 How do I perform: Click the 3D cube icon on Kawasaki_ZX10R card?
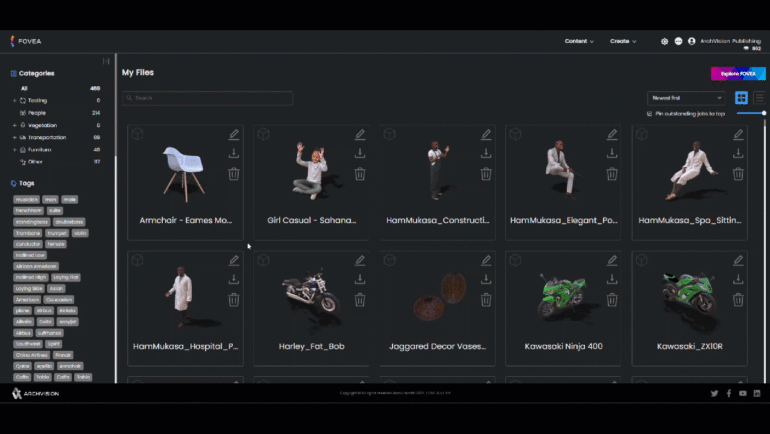641,260
